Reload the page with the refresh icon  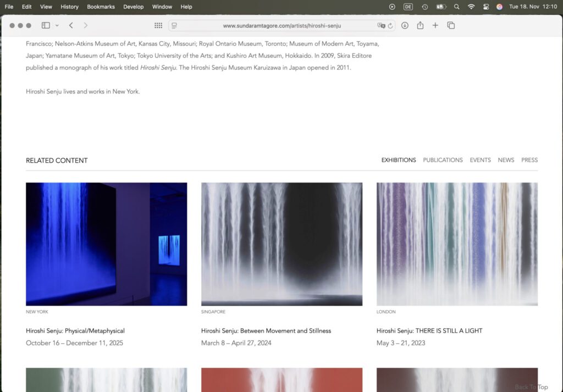pos(390,26)
